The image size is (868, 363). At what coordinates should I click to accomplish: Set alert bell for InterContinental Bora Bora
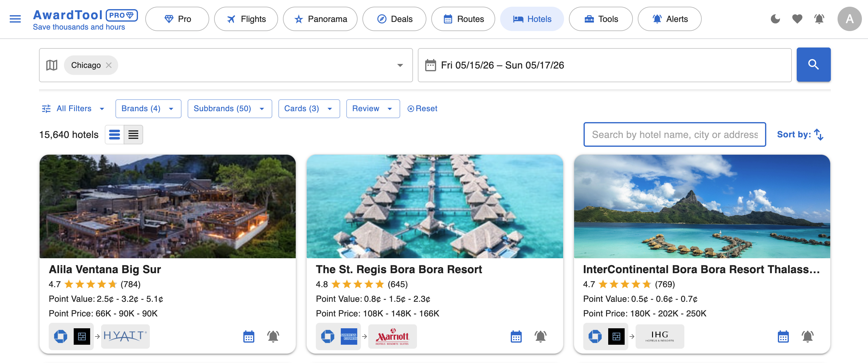click(808, 337)
